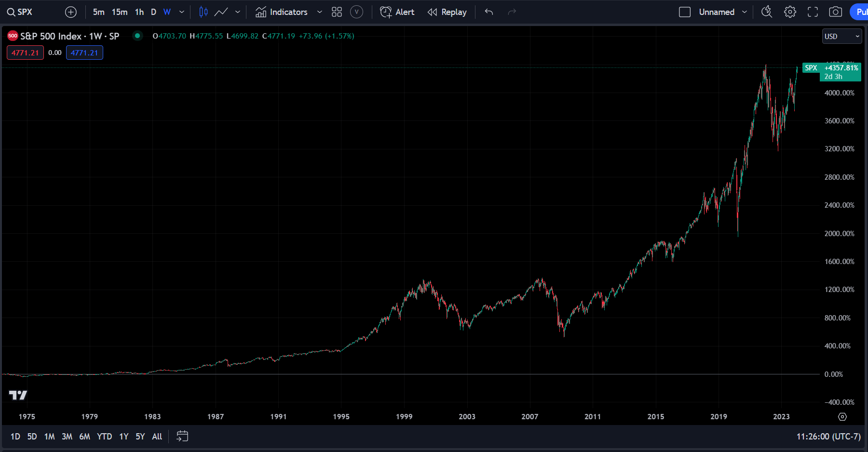Click the blue buy price 4771.21
Screen dimensions: 868x452
click(84, 53)
